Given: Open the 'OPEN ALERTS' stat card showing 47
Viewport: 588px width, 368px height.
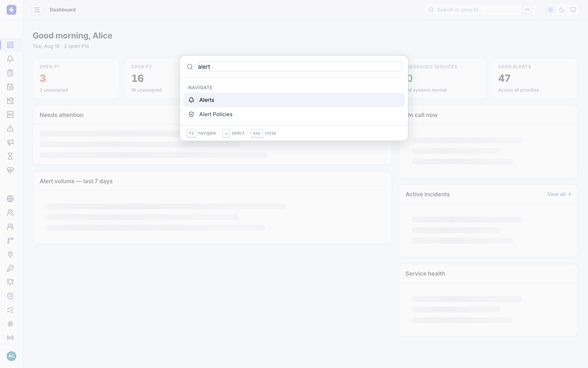Looking at the screenshot, I should coord(535,78).
